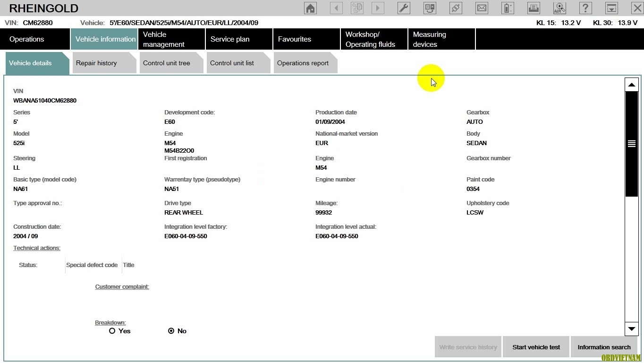644x363 pixels.
Task: Click the minimize-to-bar window icon in toolbar
Action: coord(611,8)
